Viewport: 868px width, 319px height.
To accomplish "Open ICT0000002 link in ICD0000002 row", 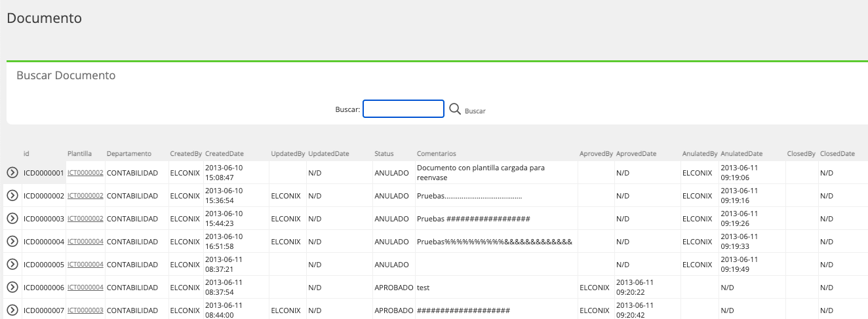I will tap(85, 196).
